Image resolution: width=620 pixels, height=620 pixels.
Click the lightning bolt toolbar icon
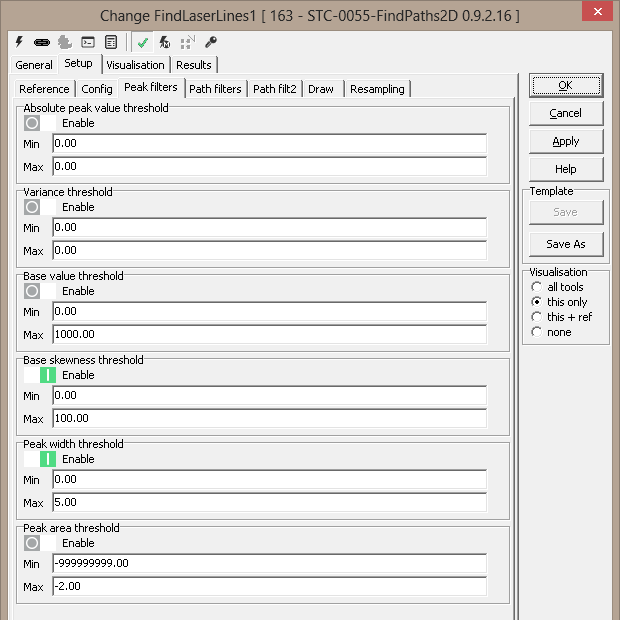(x=19, y=42)
